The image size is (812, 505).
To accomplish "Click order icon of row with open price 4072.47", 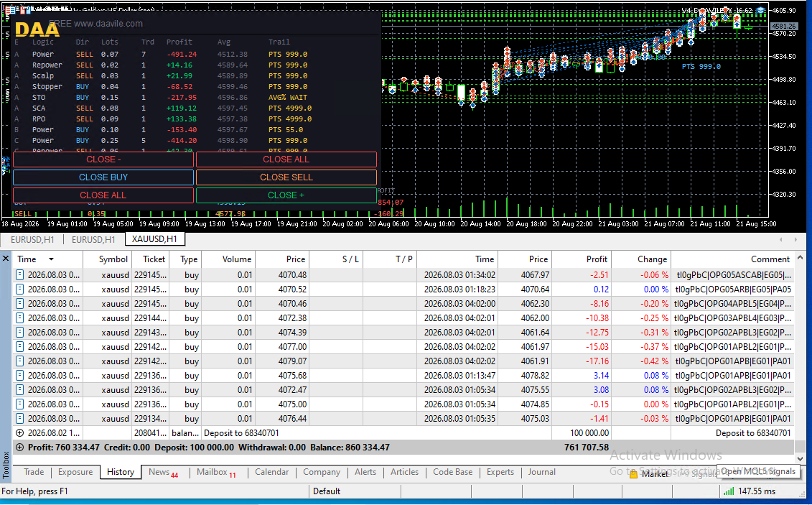I will coord(19,390).
